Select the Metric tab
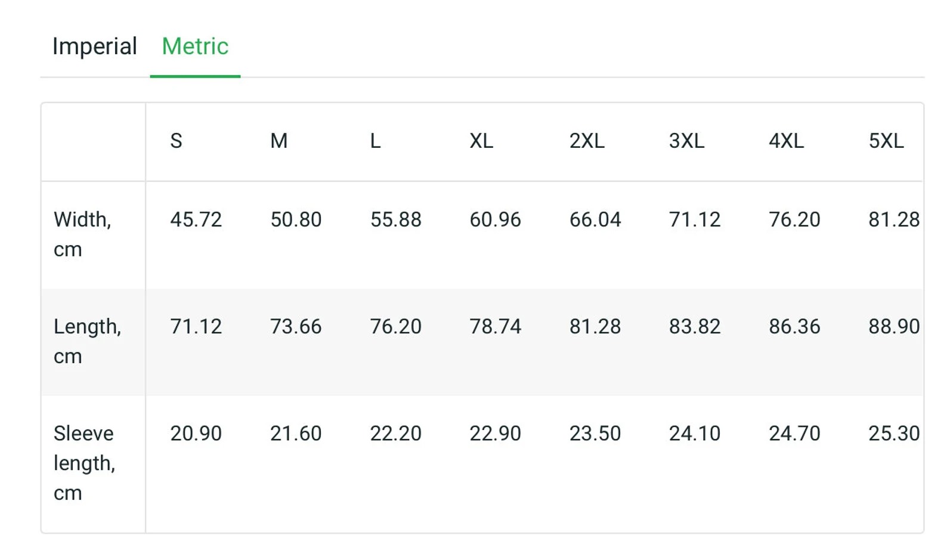The image size is (947, 560). [x=195, y=47]
